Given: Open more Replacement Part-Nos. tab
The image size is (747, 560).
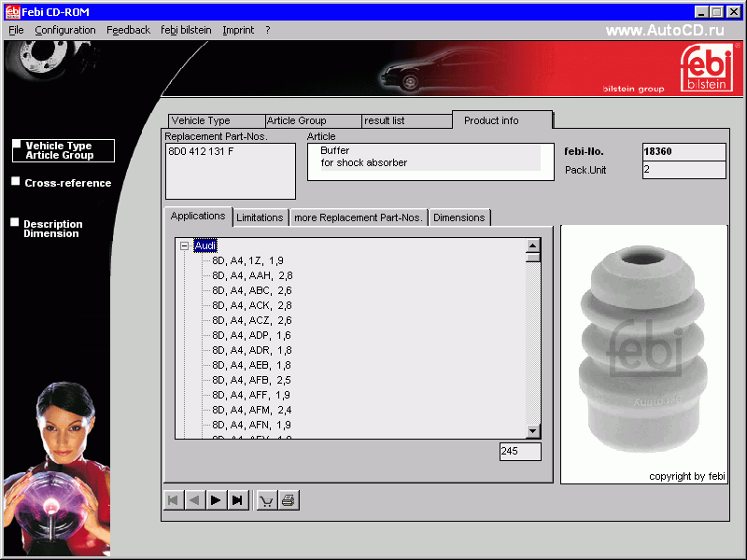Looking at the screenshot, I should (x=359, y=217).
